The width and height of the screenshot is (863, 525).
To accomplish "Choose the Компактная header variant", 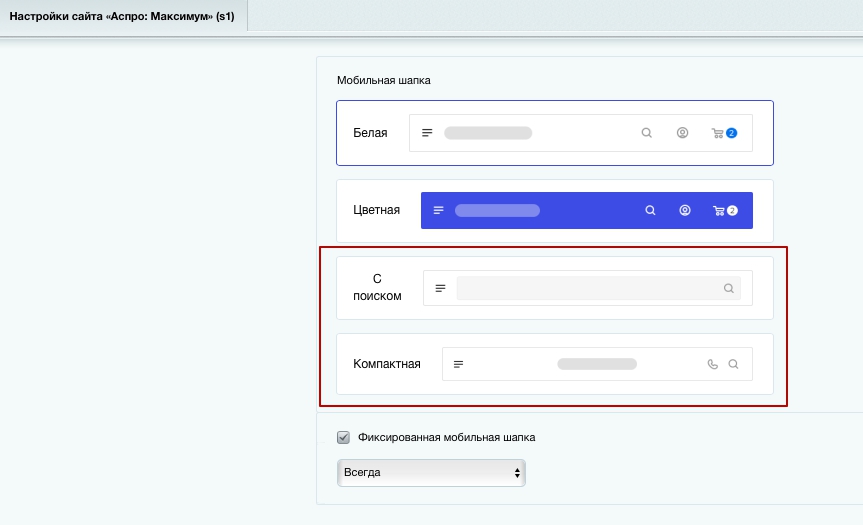I will [555, 364].
